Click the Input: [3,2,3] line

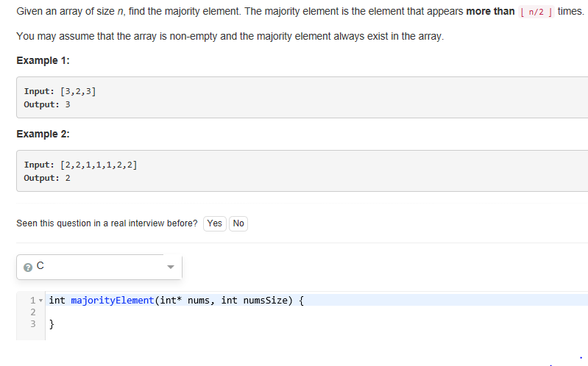coord(60,91)
